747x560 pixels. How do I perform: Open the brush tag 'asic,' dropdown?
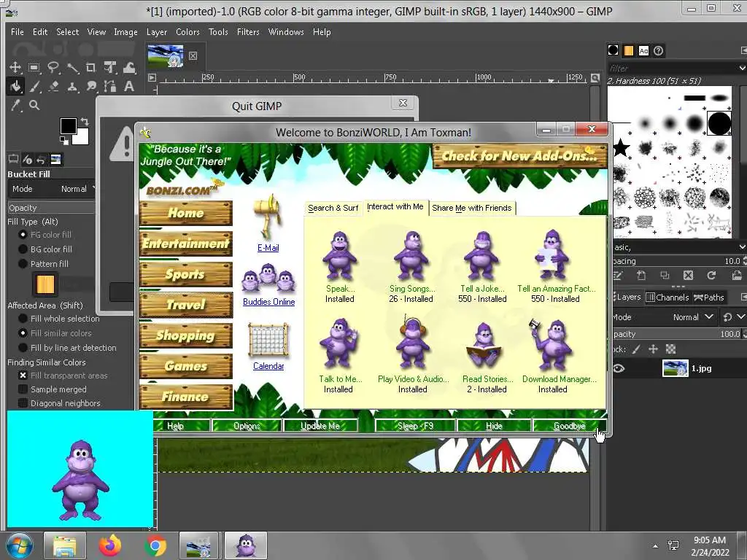742,247
